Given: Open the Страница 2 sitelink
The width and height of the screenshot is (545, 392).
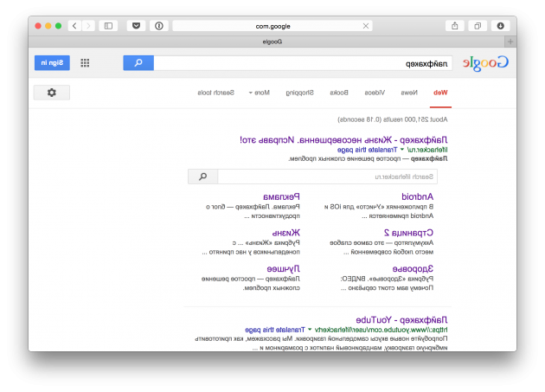Looking at the screenshot, I should [x=408, y=233].
